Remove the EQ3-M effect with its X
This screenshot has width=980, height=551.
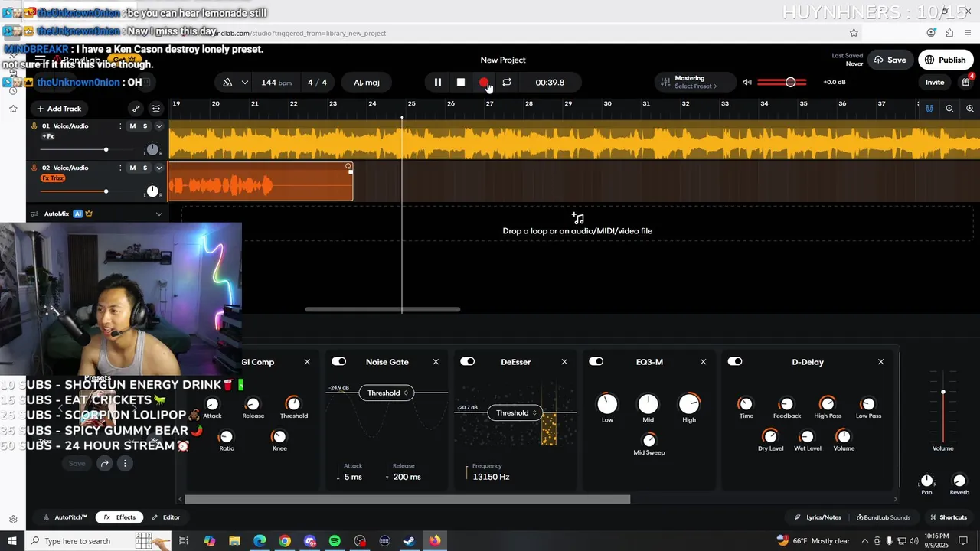point(703,362)
